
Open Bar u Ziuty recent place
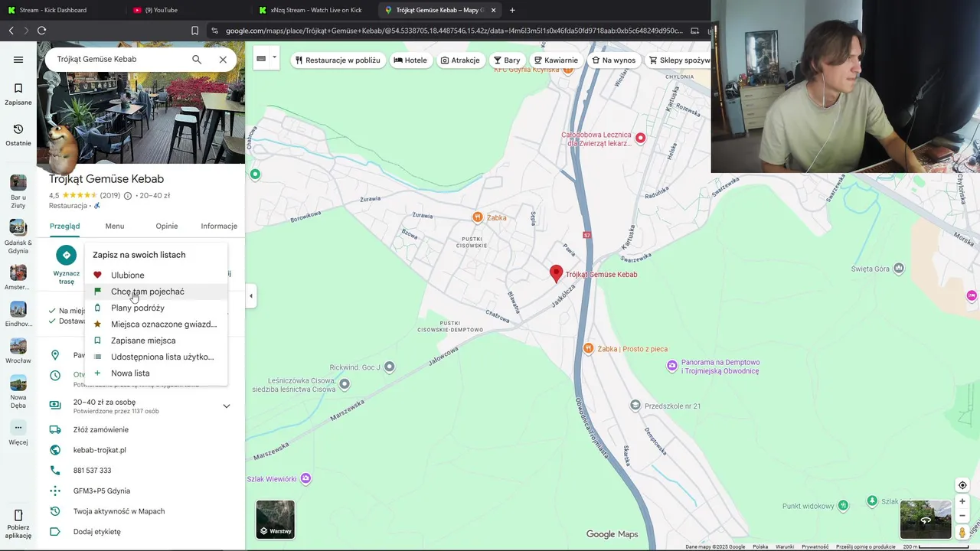[18, 191]
